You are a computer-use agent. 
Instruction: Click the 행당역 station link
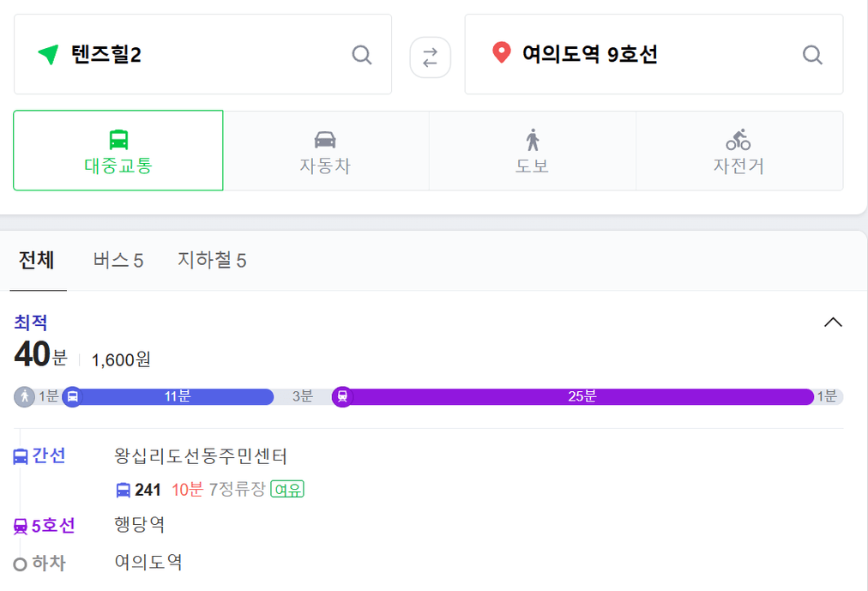click(140, 524)
